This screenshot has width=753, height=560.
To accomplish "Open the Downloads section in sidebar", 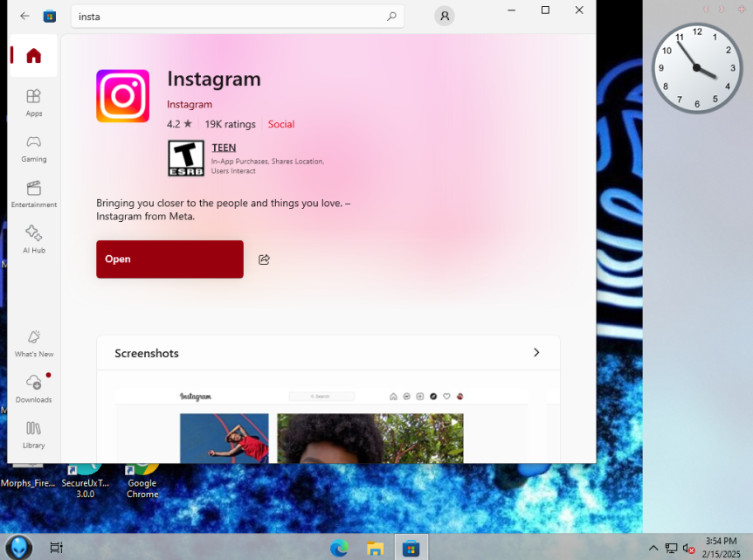I will pos(33,390).
